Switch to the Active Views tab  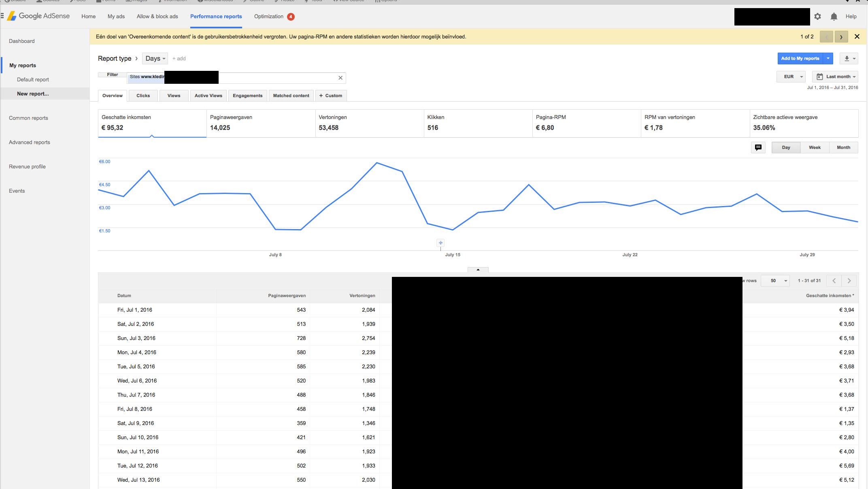pos(208,96)
